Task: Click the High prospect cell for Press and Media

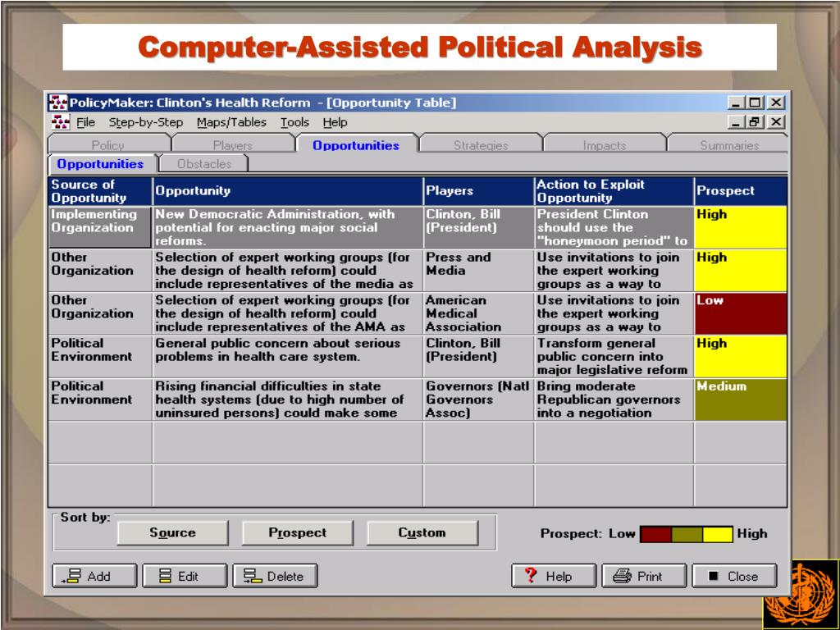Action: (x=741, y=271)
